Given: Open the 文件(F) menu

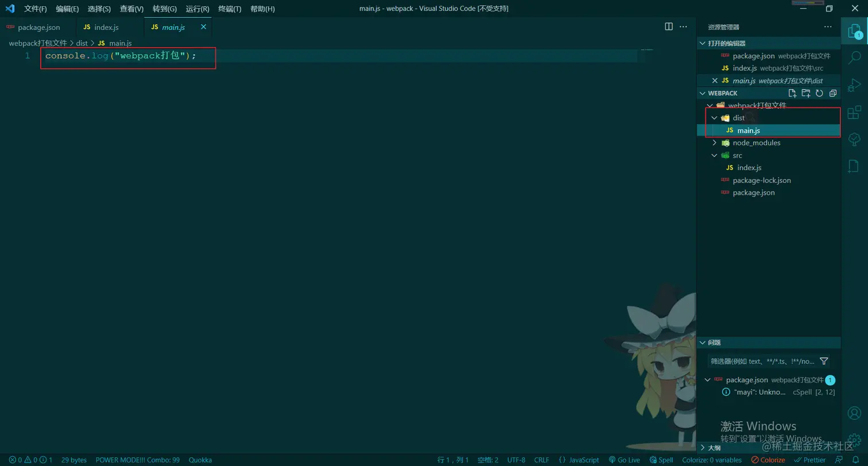Looking at the screenshot, I should 36,9.
